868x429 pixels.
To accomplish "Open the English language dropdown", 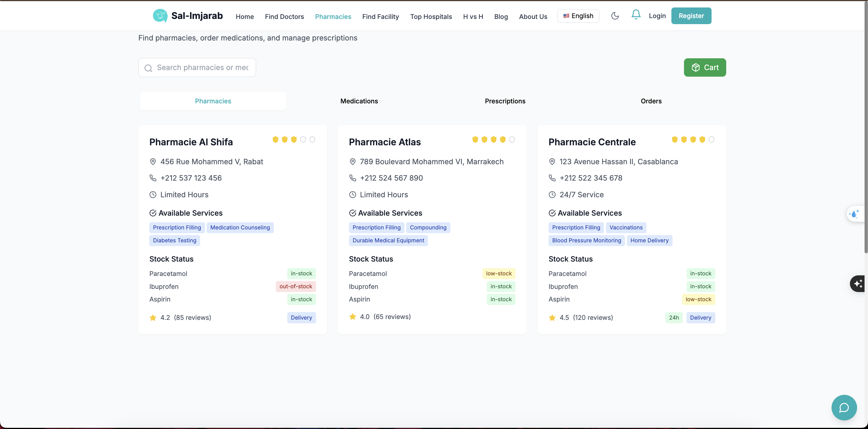I will click(578, 16).
